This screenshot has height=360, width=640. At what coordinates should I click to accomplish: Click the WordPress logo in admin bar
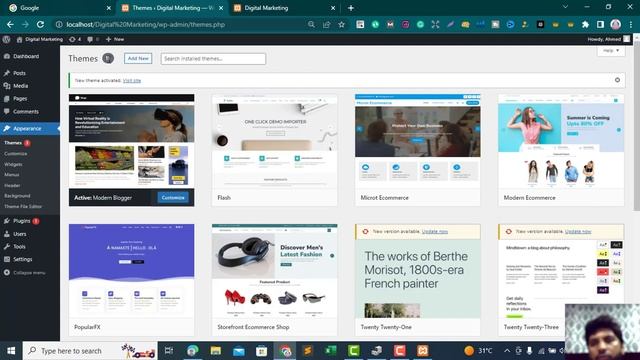[x=7, y=39]
